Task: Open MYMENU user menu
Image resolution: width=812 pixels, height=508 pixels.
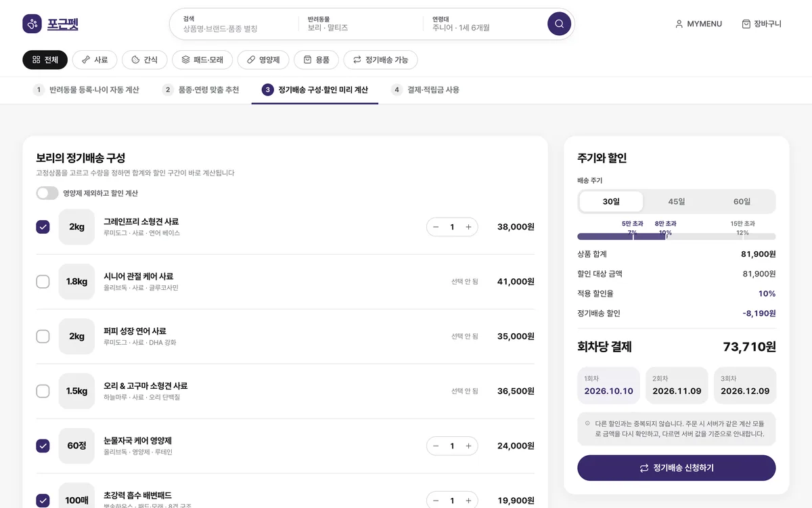Action: (698, 24)
